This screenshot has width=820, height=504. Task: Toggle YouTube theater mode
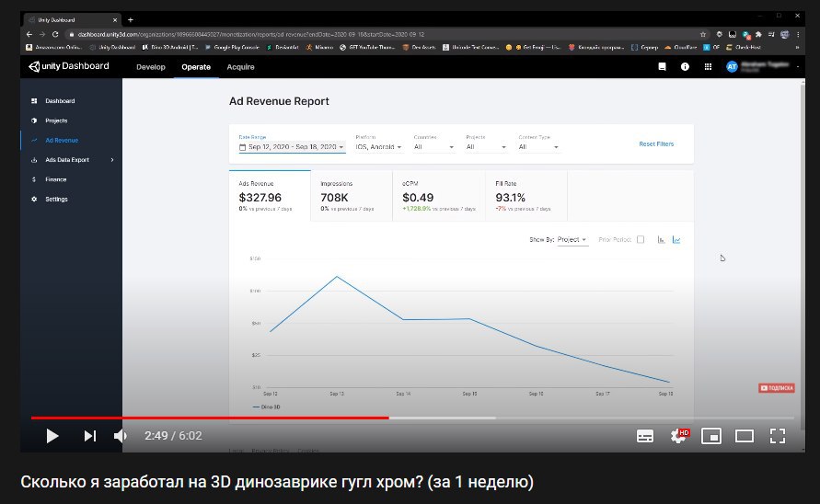(745, 436)
